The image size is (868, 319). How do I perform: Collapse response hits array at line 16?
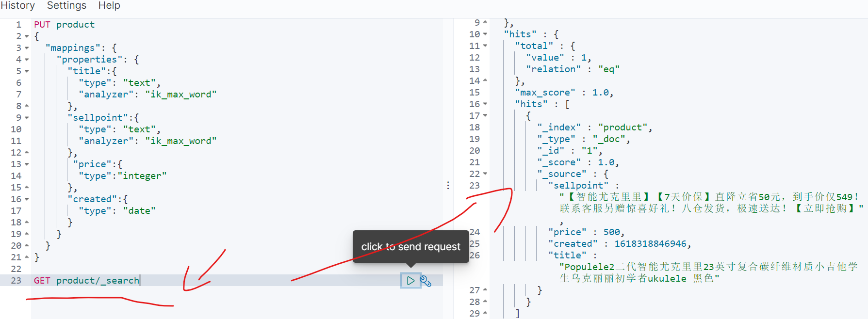[x=485, y=104]
